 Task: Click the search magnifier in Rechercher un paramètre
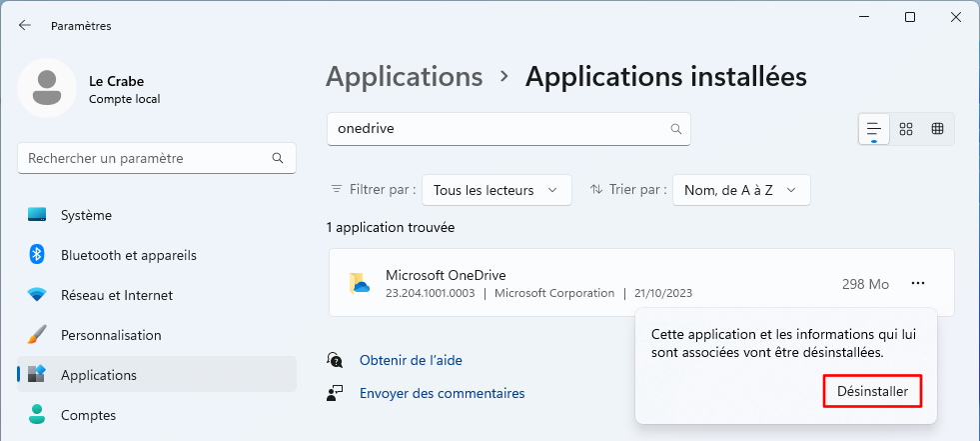[x=278, y=158]
